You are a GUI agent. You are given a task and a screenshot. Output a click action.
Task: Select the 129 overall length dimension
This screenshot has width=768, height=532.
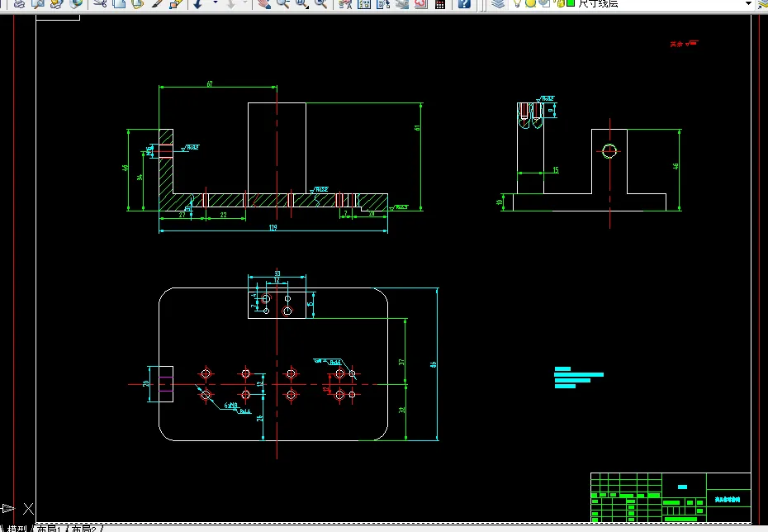pos(273,227)
